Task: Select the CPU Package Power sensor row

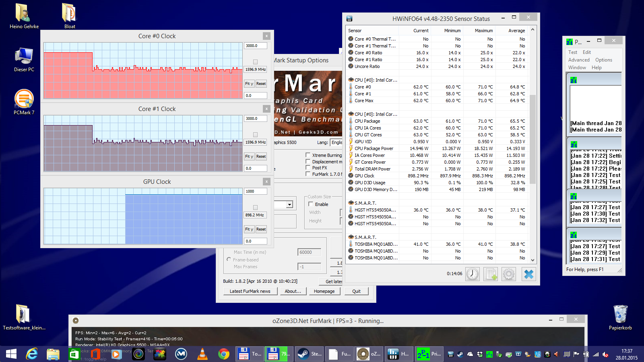Action: [x=437, y=148]
